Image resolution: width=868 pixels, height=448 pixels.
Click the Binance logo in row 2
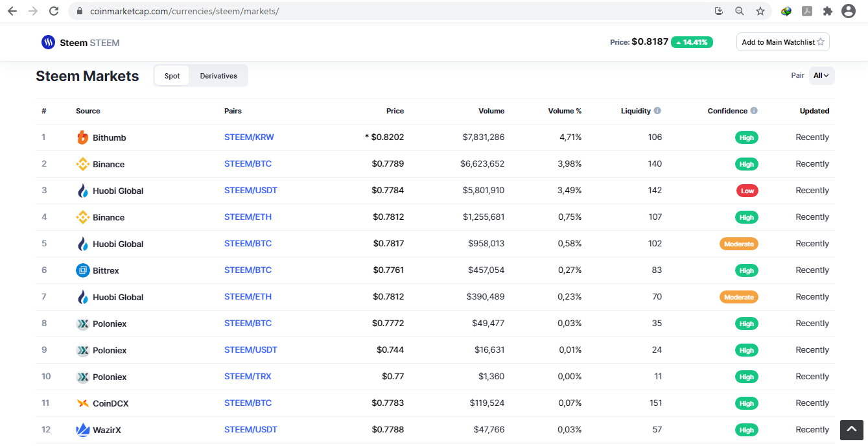pos(82,164)
